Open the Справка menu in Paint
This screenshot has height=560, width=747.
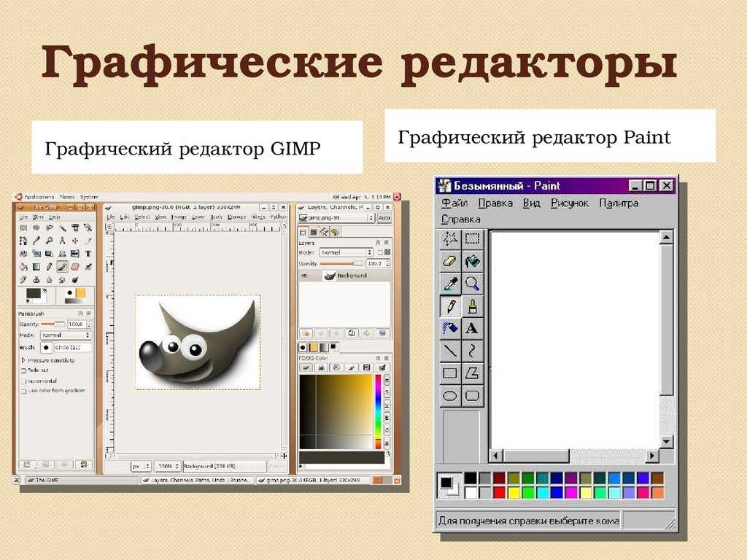pyautogui.click(x=461, y=219)
